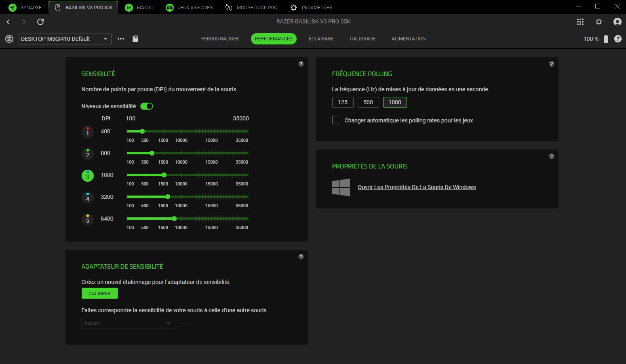
Task: Click the Windows logo in Propriétés de la souris
Action: (341, 187)
